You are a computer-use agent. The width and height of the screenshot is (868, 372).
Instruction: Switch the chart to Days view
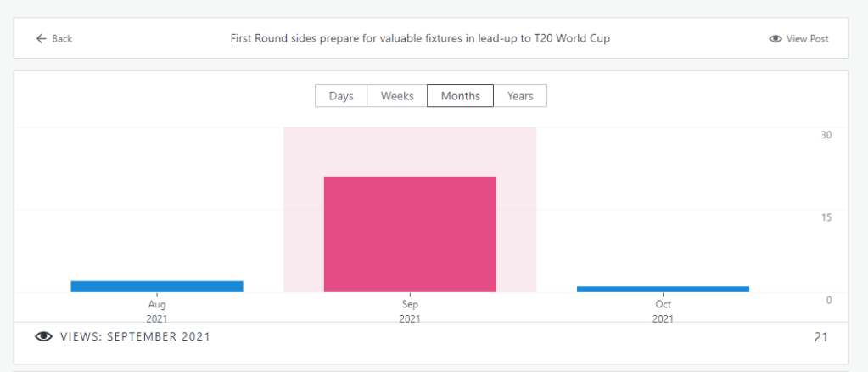[x=341, y=96]
